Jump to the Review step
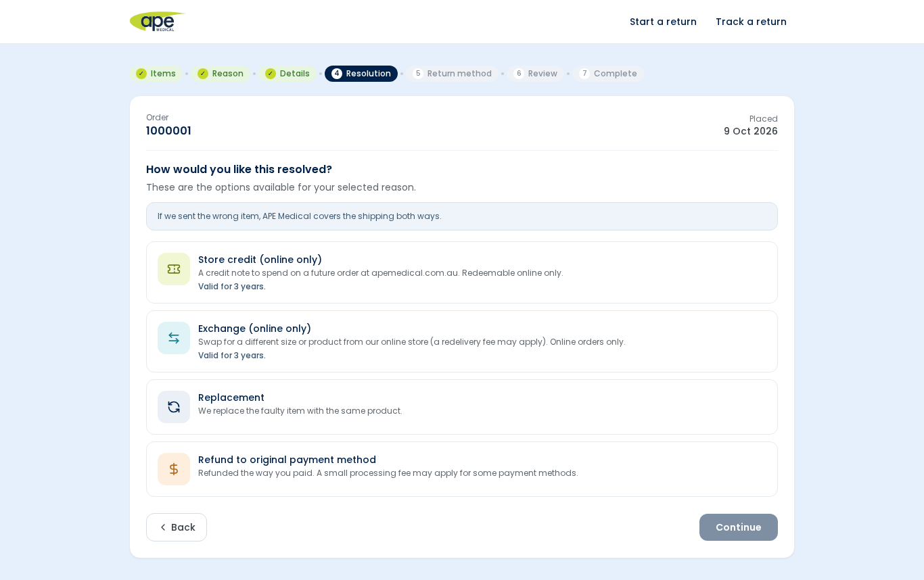 [535, 74]
